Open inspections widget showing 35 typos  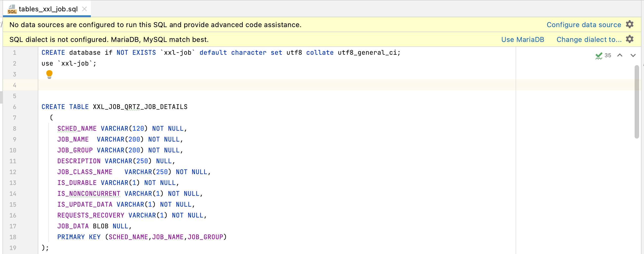coord(603,55)
